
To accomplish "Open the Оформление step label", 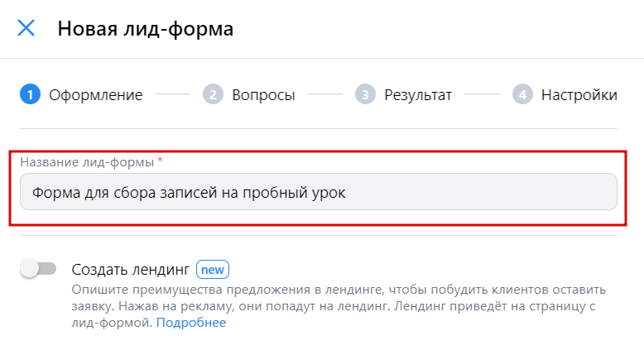I will coord(96,95).
